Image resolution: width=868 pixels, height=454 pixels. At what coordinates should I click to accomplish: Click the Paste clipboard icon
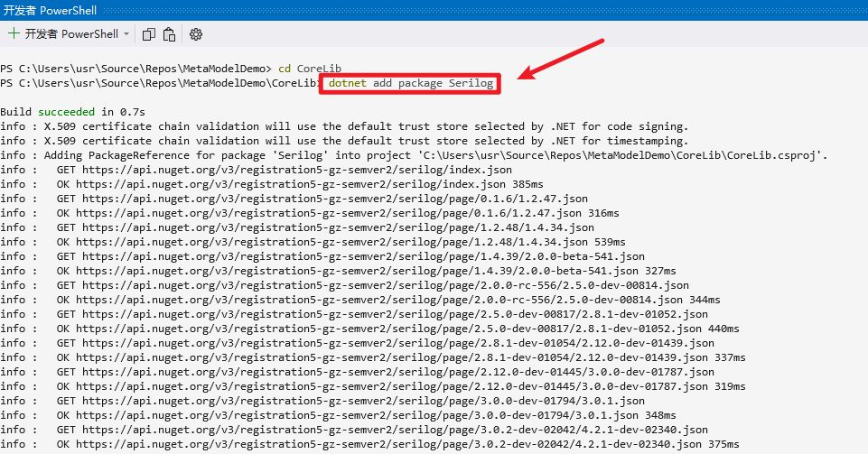click(x=170, y=34)
